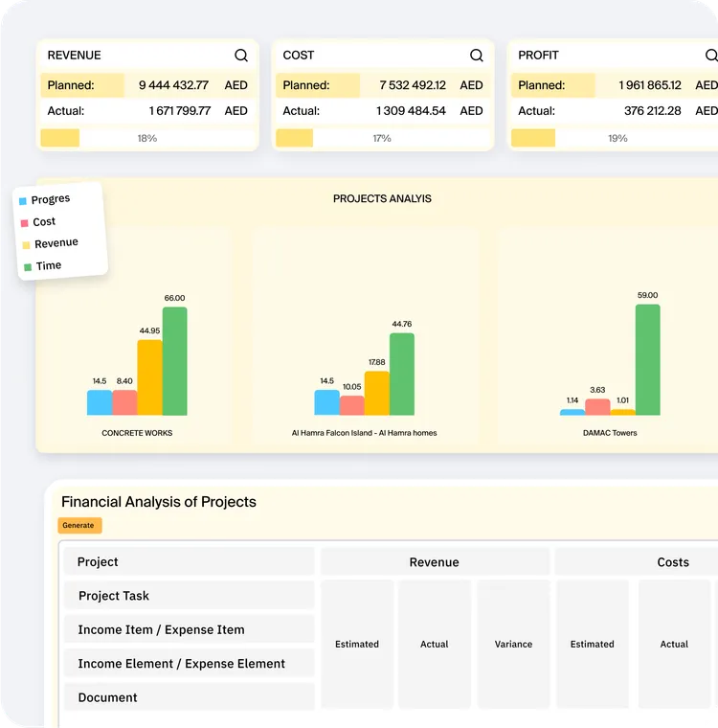Click the PROFIT actual value 376 212.28
Image resolution: width=718 pixels, height=728 pixels.
point(653,111)
